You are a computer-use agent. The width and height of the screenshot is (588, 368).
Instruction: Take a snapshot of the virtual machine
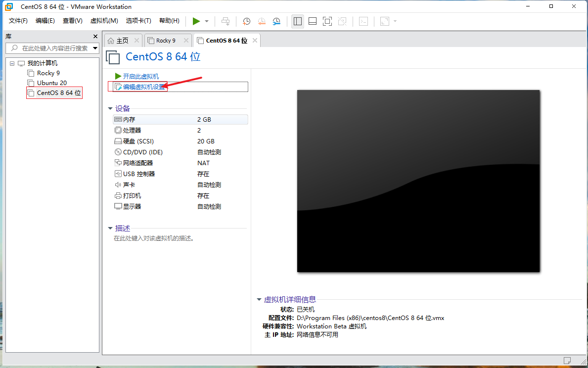tap(246, 21)
